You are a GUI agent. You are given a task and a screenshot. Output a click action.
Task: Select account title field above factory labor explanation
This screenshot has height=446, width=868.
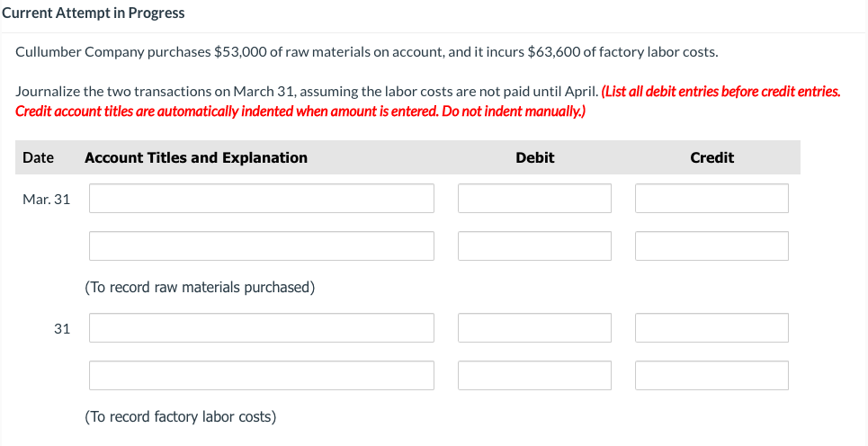pos(261,376)
